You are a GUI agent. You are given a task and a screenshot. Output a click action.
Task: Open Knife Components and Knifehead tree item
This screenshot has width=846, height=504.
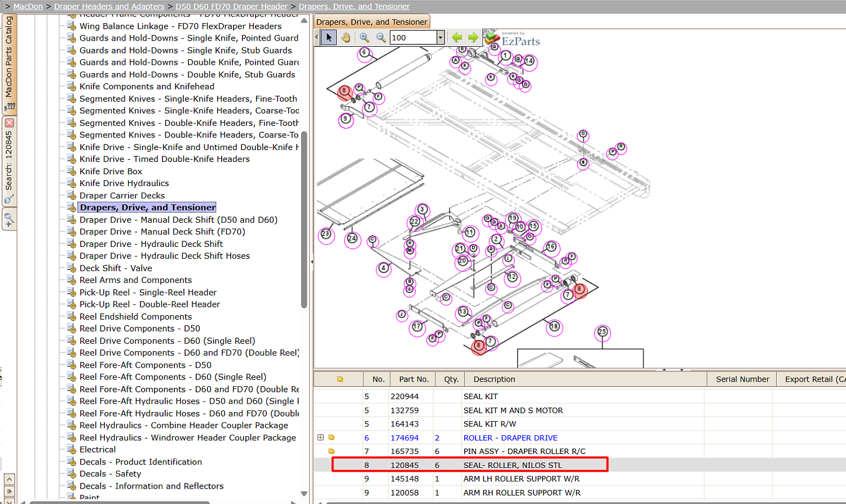coord(147,86)
